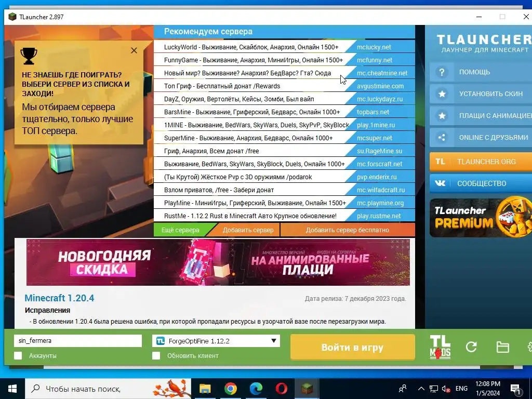This screenshot has height=399, width=532.
Task: Click the Войти в игру button
Action: pos(353,347)
